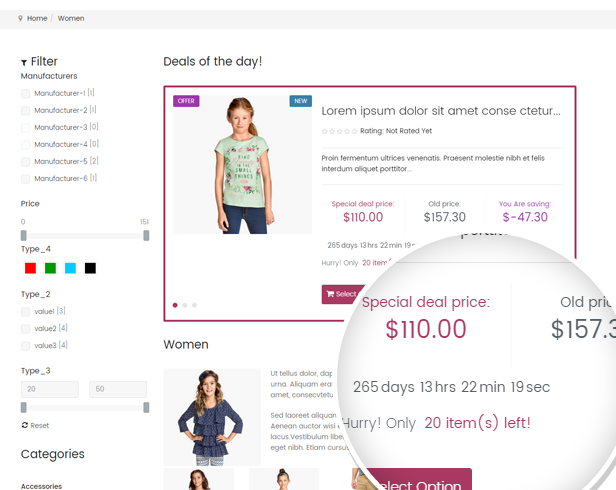
Task: Check the Manufacturer-1 checkbox
Action: click(26, 94)
